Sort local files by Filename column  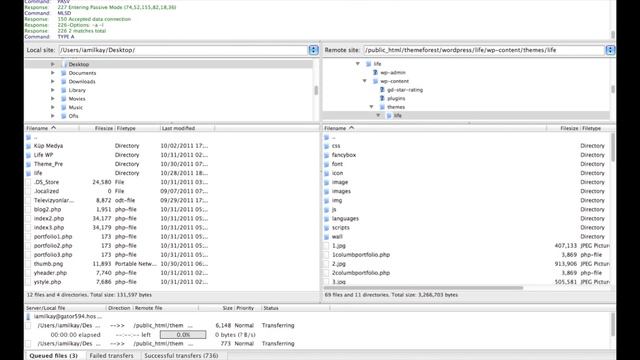pos(51,128)
